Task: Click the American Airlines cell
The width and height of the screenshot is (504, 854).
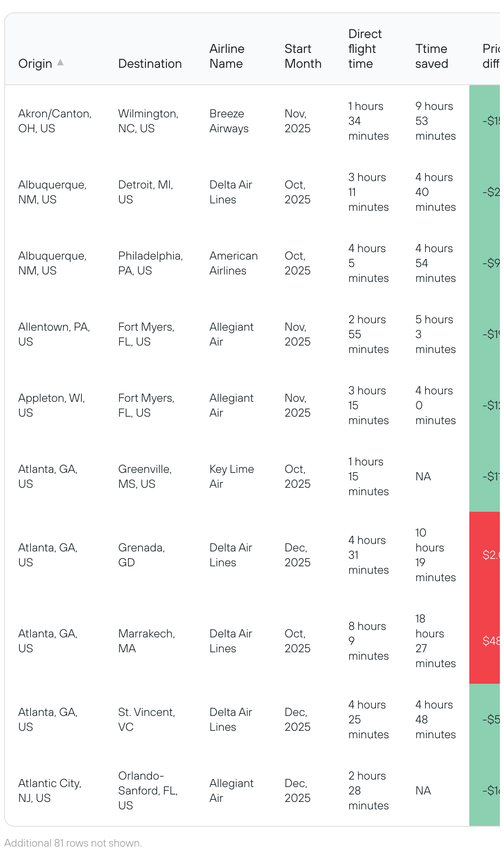Action: point(233,263)
